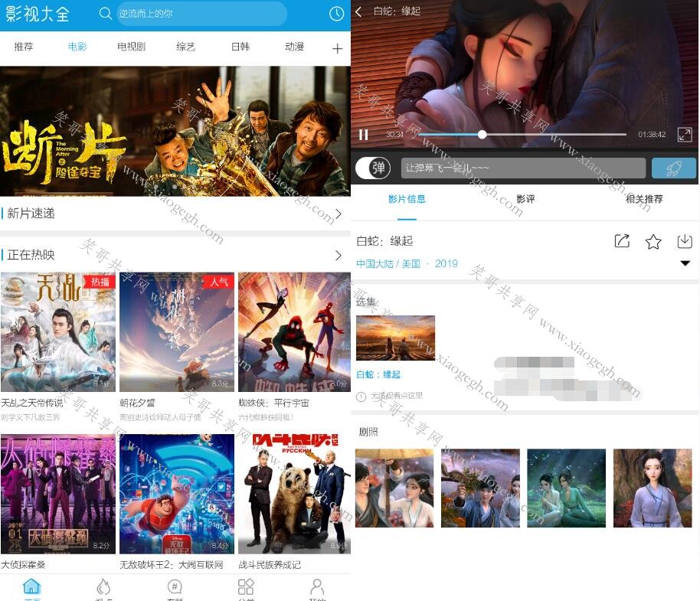Open the 天乩之天帝传说 poster
This screenshot has width=700, height=601.
[58, 332]
